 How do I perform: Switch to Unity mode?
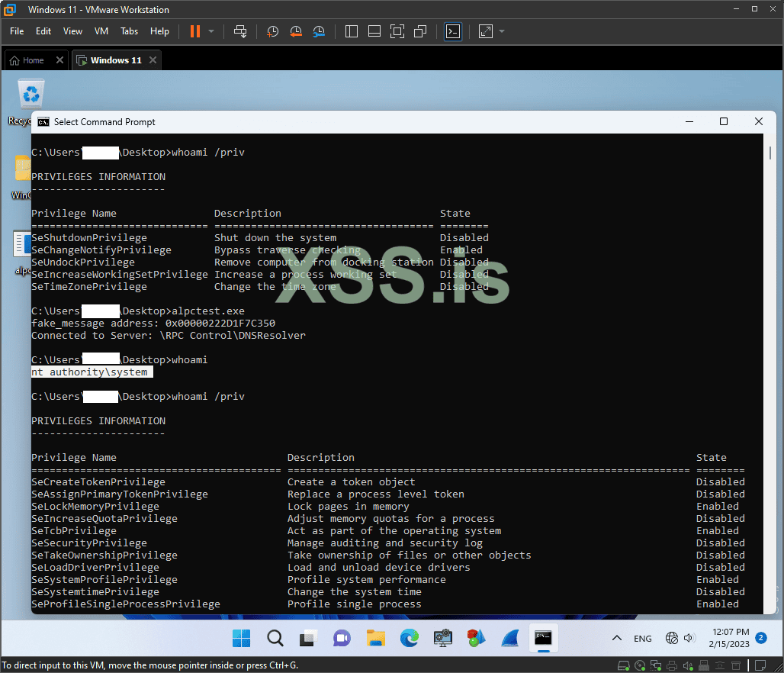pyautogui.click(x=420, y=31)
